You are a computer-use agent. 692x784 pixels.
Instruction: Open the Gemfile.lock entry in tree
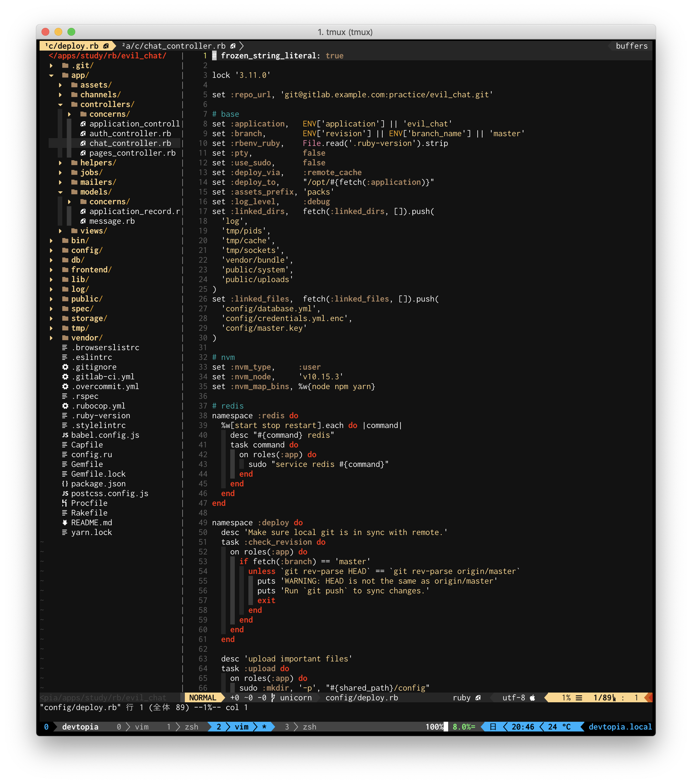(98, 474)
